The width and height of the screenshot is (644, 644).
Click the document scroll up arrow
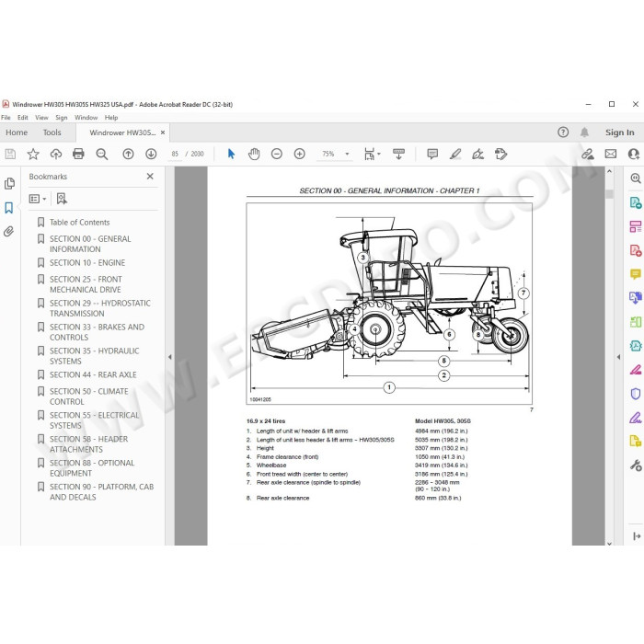609,171
